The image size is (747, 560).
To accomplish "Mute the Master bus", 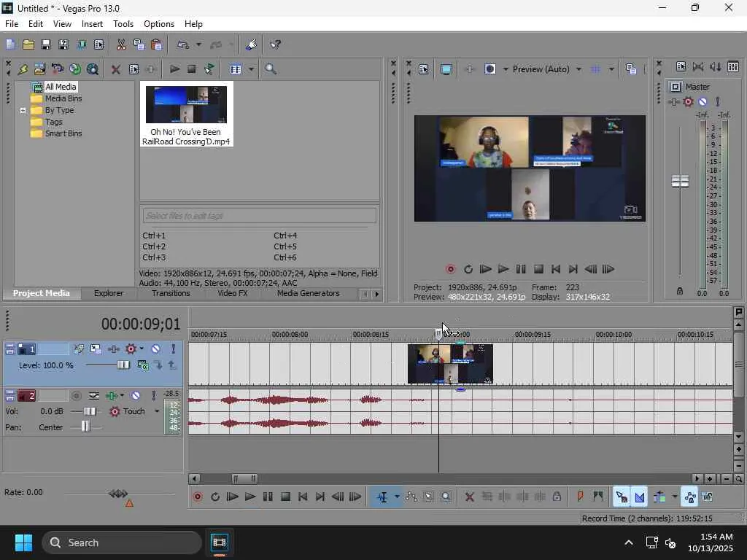I will pos(703,101).
